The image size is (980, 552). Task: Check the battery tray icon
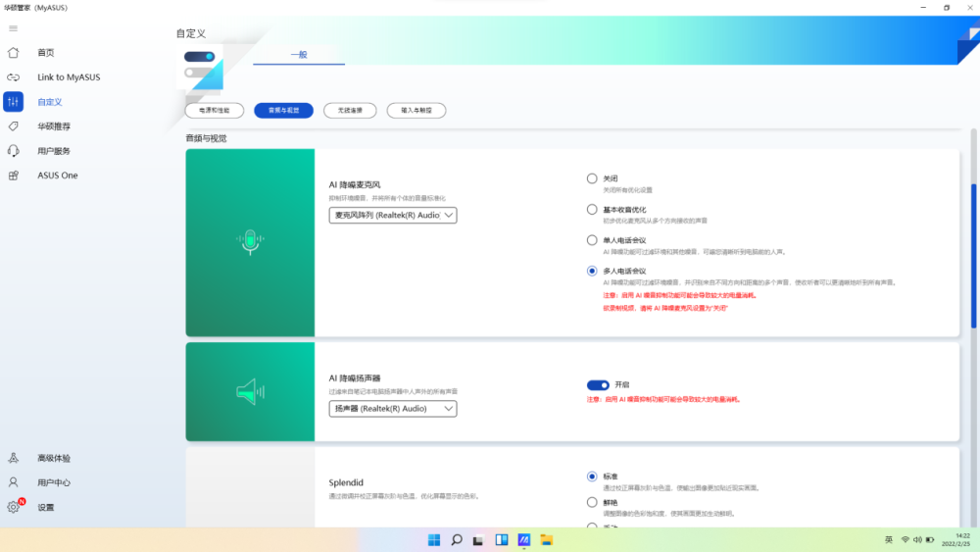point(930,540)
